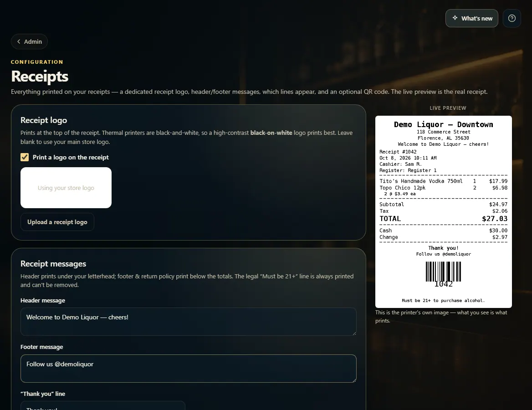Click the "Receipt #1042" line
Screen dimensions: 532x410
click(398, 152)
